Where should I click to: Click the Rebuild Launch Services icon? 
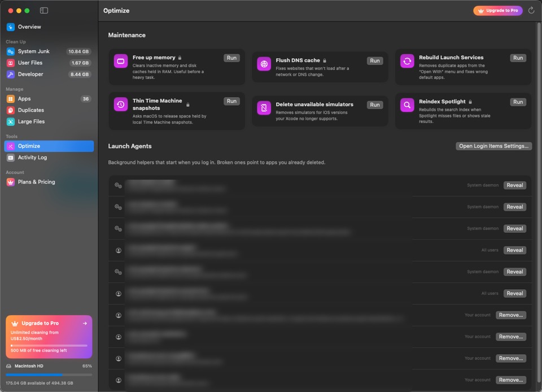tap(407, 61)
